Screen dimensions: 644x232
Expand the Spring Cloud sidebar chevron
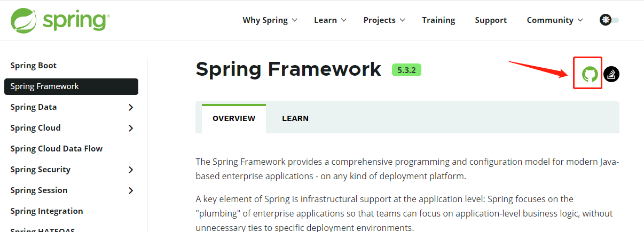coord(131,128)
